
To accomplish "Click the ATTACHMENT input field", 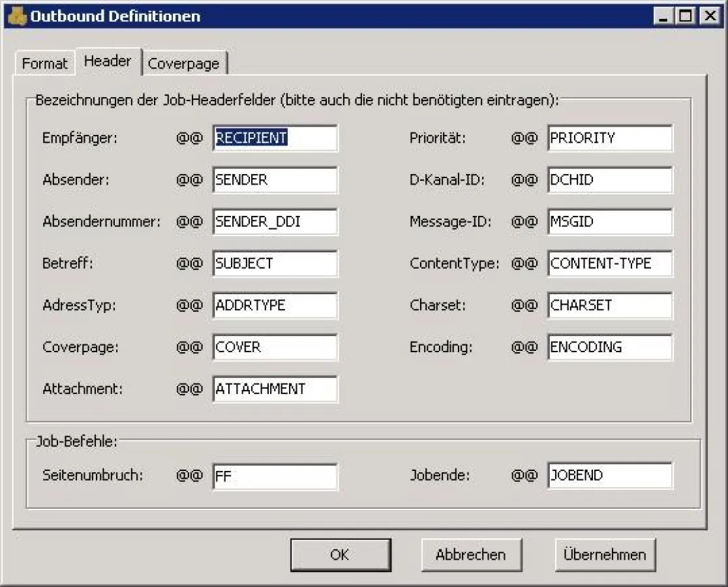I will click(x=274, y=389).
